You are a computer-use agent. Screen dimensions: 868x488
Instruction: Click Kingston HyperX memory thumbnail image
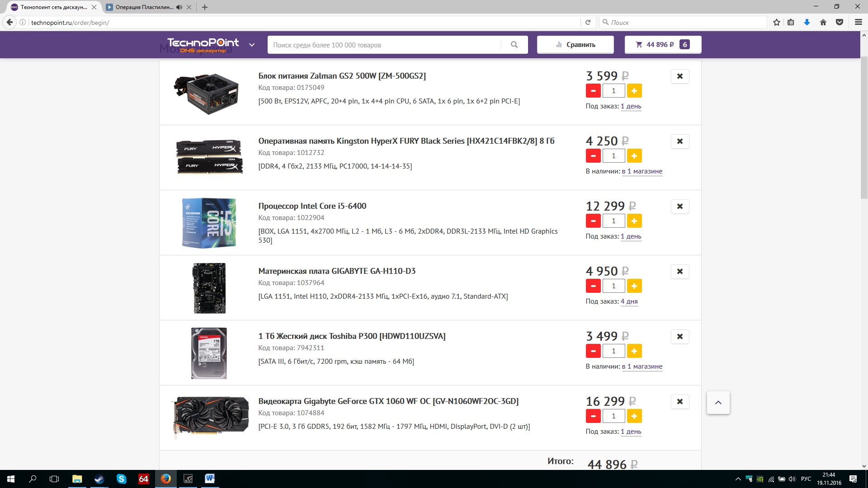(209, 157)
